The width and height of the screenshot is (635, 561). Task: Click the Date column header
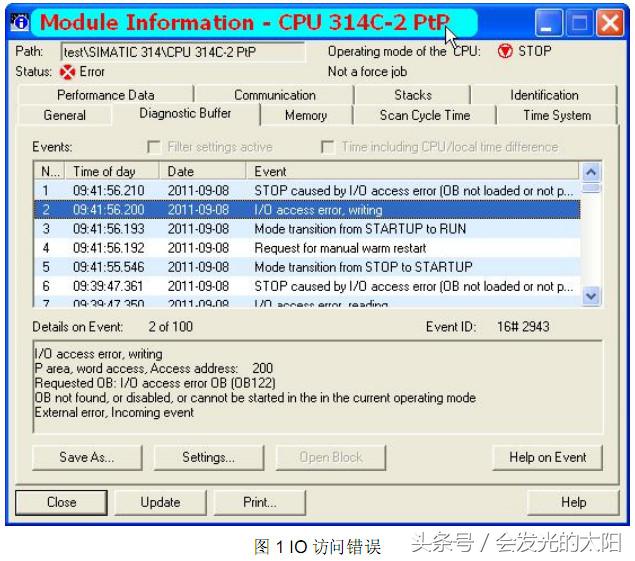(x=202, y=171)
